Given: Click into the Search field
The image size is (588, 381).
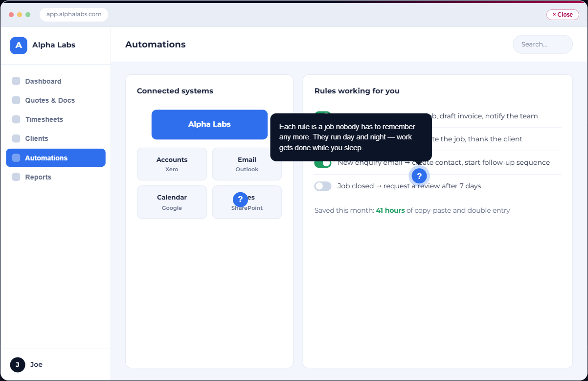Looking at the screenshot, I should click(x=543, y=45).
